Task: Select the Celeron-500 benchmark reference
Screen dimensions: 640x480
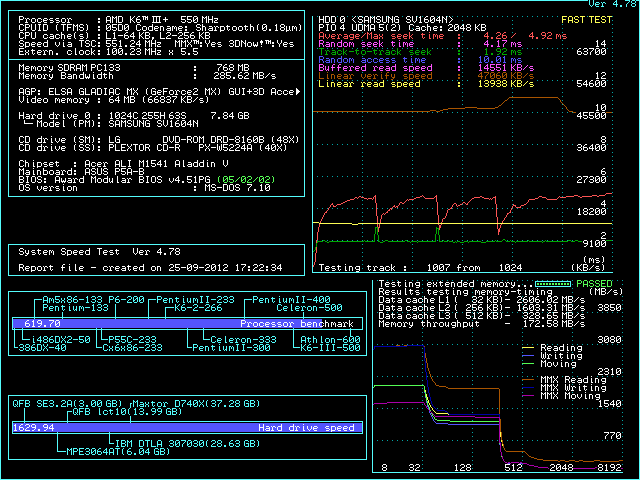Action: 309,308
